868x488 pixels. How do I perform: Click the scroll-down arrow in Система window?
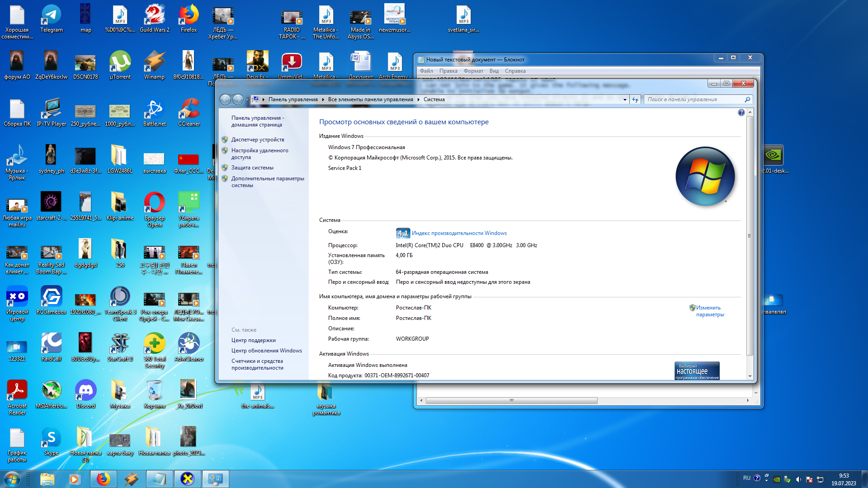(x=750, y=376)
